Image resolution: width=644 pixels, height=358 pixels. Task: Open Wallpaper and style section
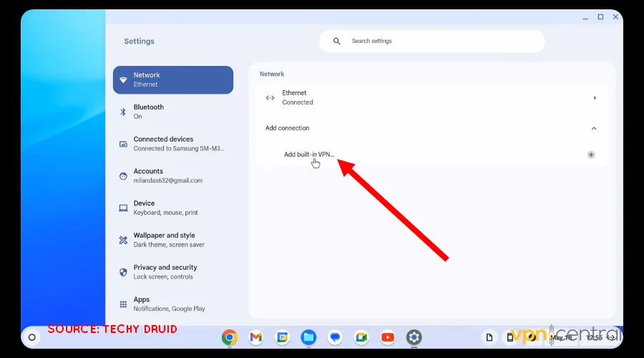[x=173, y=240]
